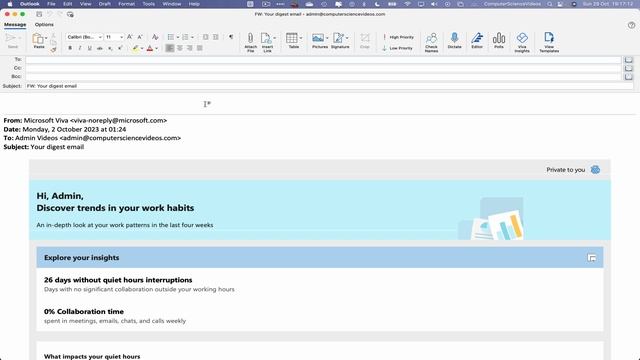Screen dimensions: 640x360
Task: Set Low Priority on the message
Action: (398, 48)
